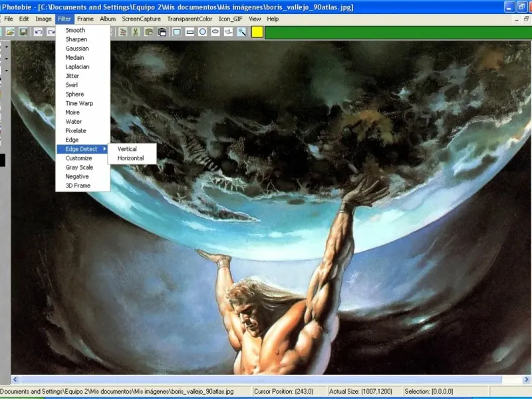
Task: Click the horizontal scrollbar right arrow
Action: tap(527, 380)
